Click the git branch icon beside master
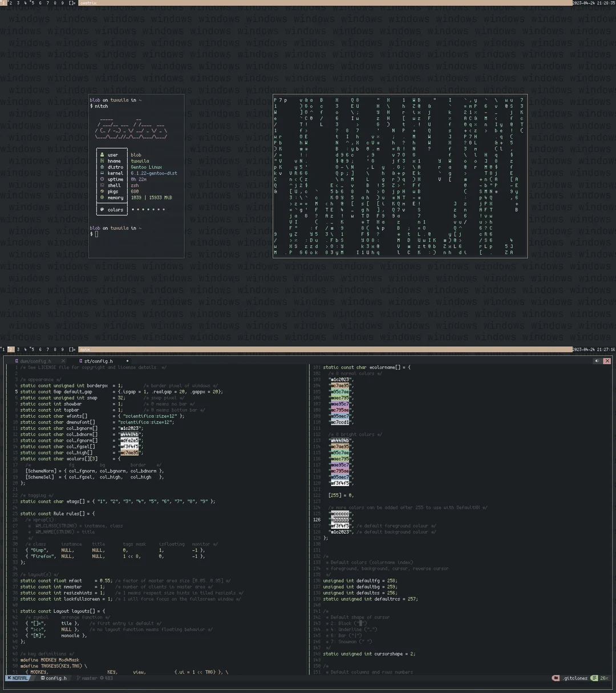Image resolution: width=616 pixels, height=693 pixels. point(79,678)
